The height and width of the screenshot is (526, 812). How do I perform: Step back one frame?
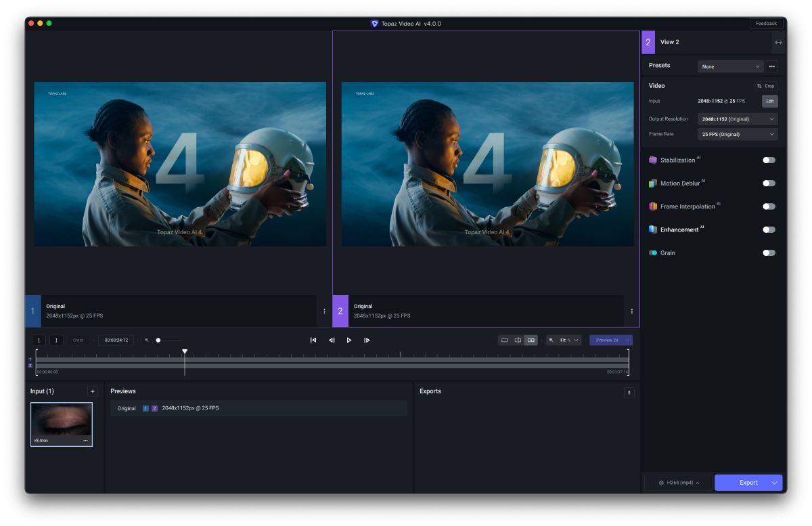tap(332, 340)
